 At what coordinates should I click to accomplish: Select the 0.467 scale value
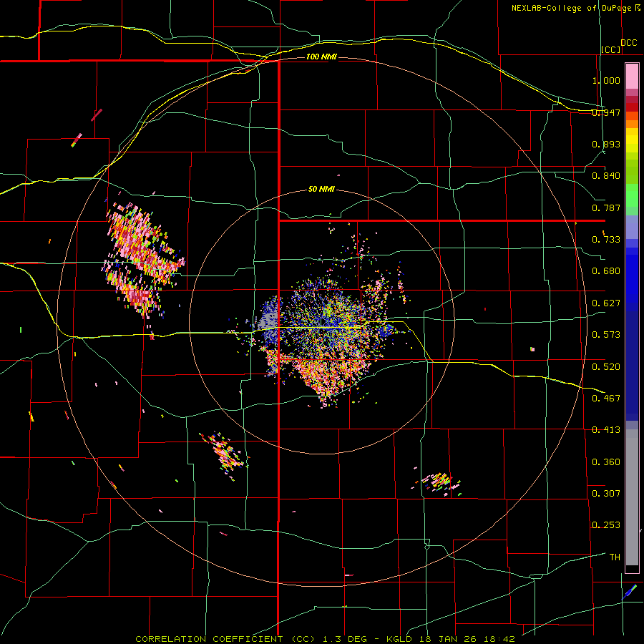(x=606, y=399)
